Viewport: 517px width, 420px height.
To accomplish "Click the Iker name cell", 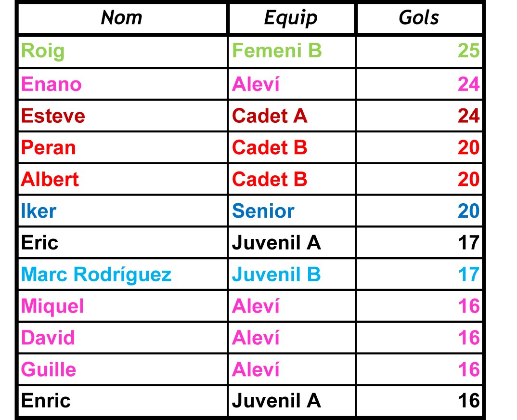I will coord(123,211).
